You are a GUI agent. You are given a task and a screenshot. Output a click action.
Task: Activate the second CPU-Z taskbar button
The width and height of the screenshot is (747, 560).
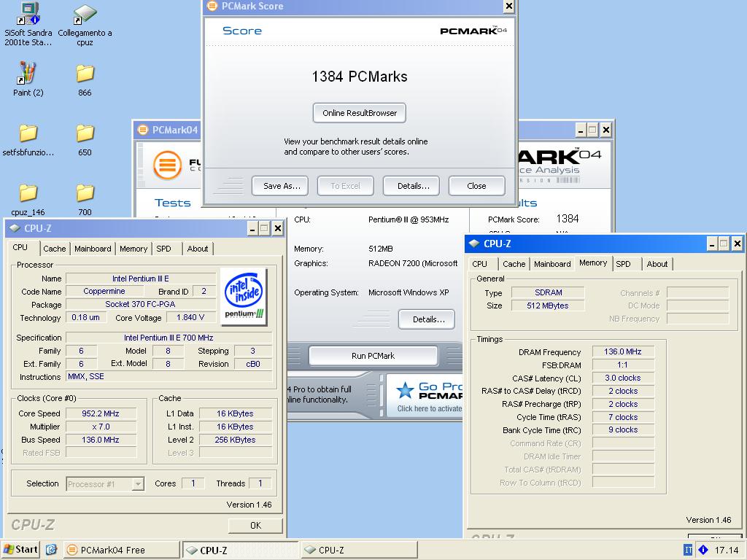click(x=359, y=550)
